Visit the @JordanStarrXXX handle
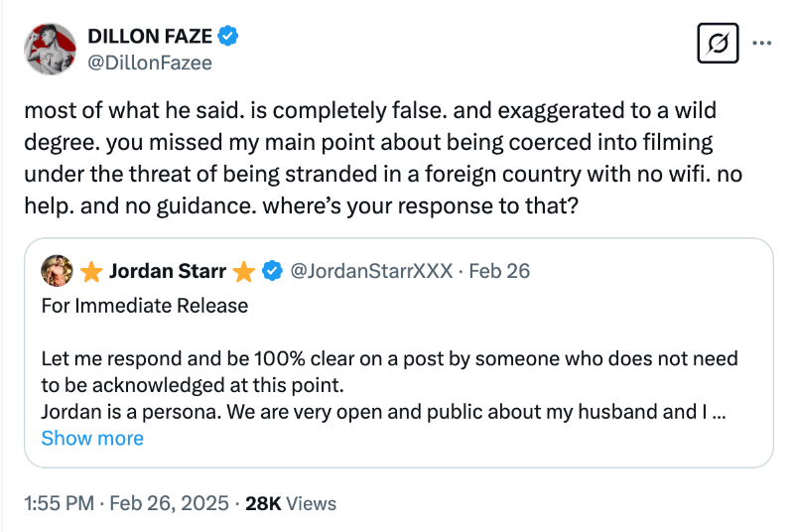 click(370, 270)
